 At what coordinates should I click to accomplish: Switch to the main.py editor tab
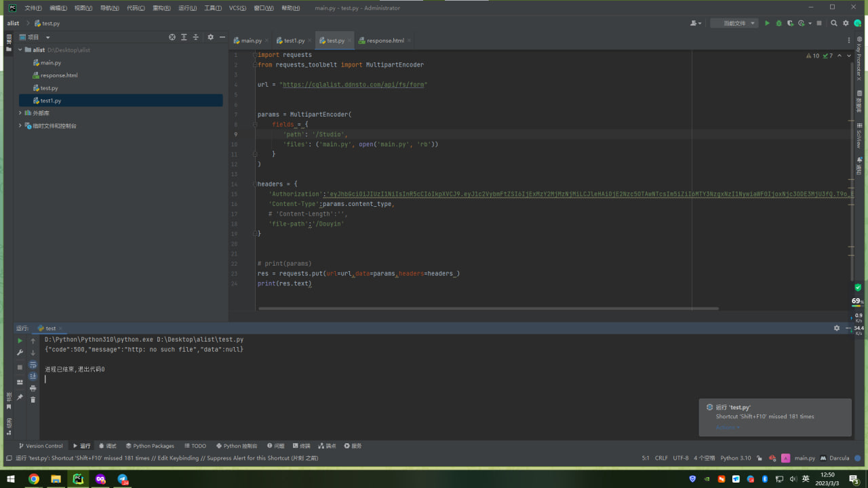pyautogui.click(x=251, y=41)
